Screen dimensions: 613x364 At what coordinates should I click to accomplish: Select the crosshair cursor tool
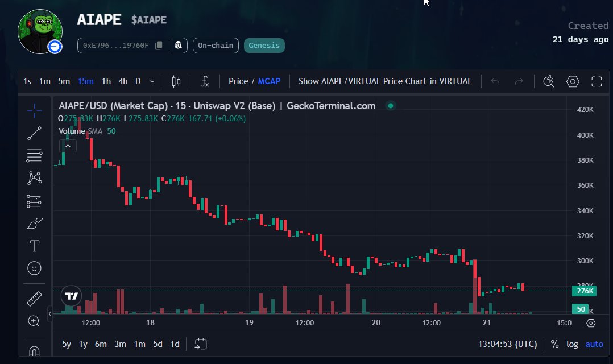click(x=34, y=111)
